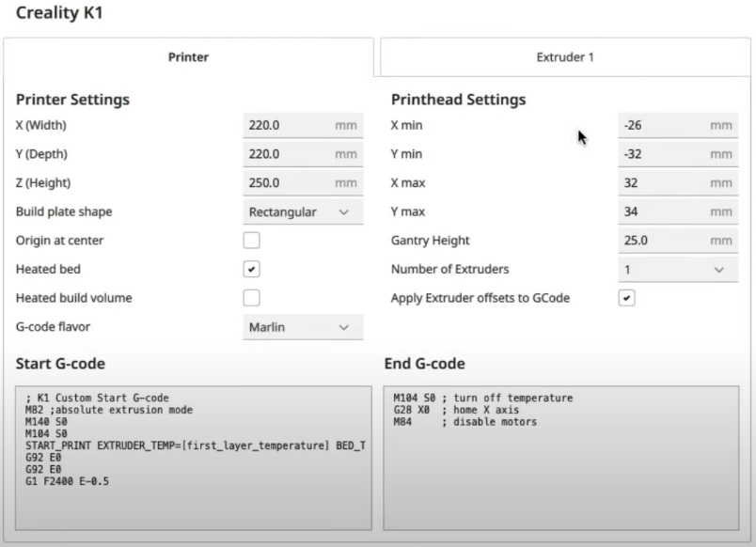Click inside the End G-code text area
This screenshot has height=547, width=756.
tap(561, 458)
